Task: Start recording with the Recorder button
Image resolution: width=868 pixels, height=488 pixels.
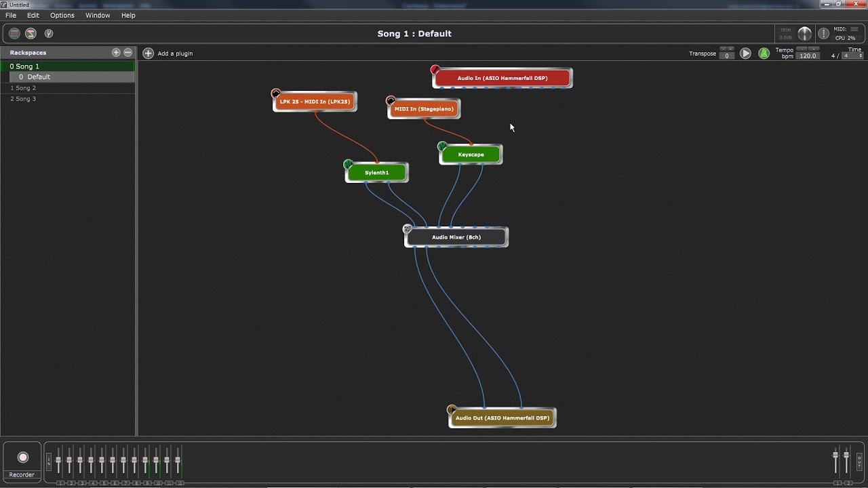Action: coord(22,457)
